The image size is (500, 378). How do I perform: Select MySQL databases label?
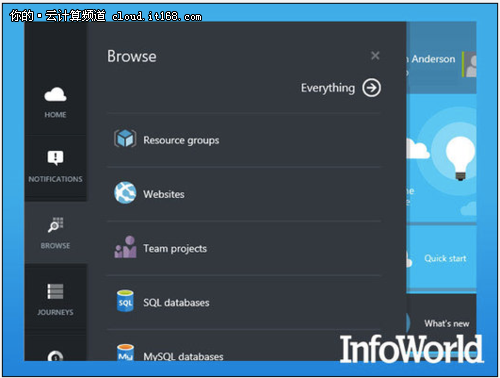click(183, 356)
